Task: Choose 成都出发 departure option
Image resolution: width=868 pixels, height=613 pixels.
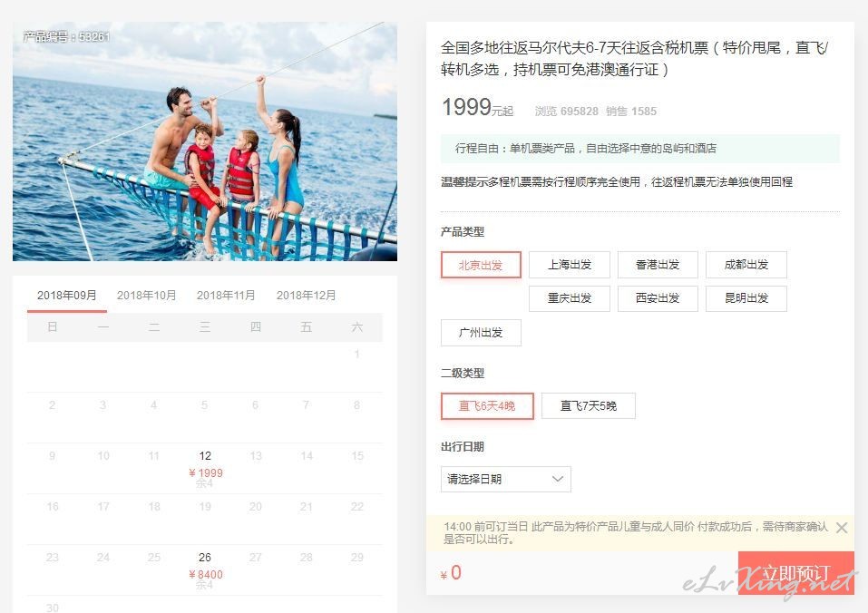Action: click(x=746, y=265)
